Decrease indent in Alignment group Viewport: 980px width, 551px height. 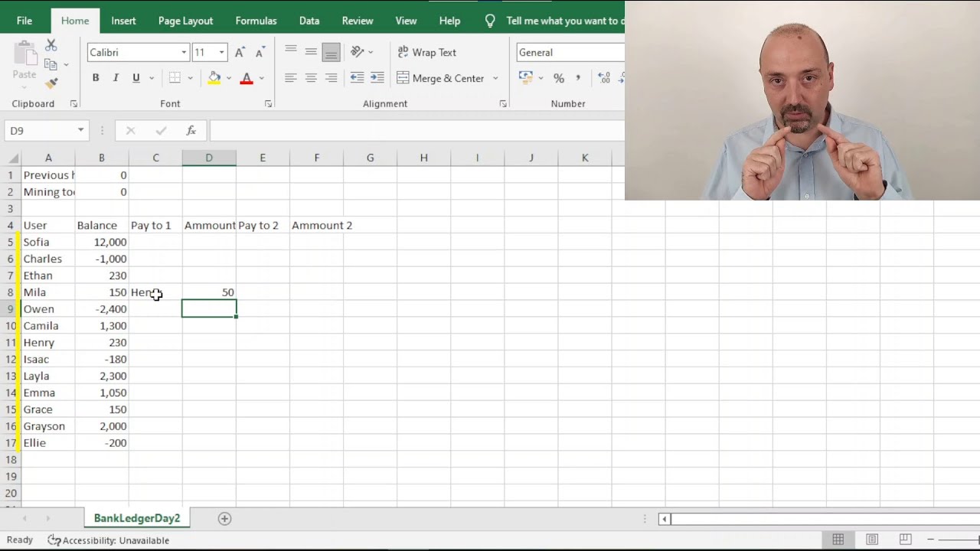coord(357,78)
